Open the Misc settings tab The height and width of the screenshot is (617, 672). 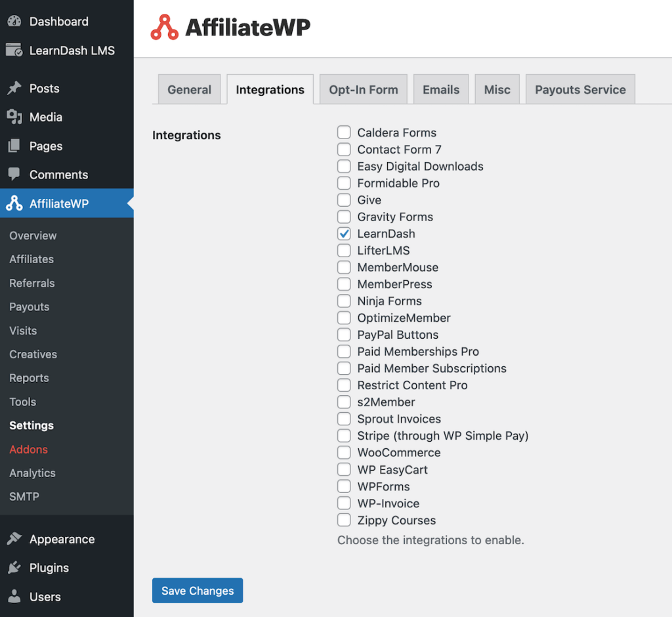click(x=497, y=89)
